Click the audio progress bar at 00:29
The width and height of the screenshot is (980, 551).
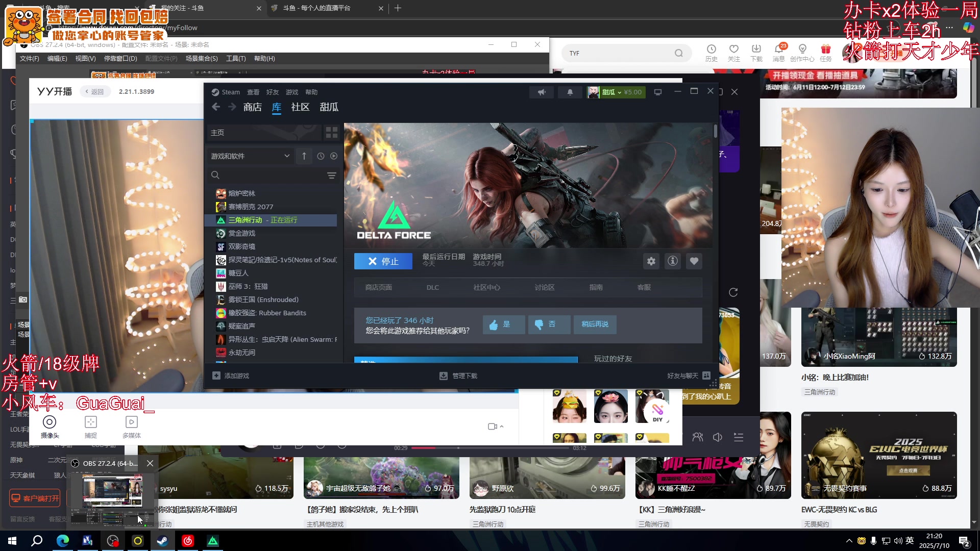[x=490, y=448]
